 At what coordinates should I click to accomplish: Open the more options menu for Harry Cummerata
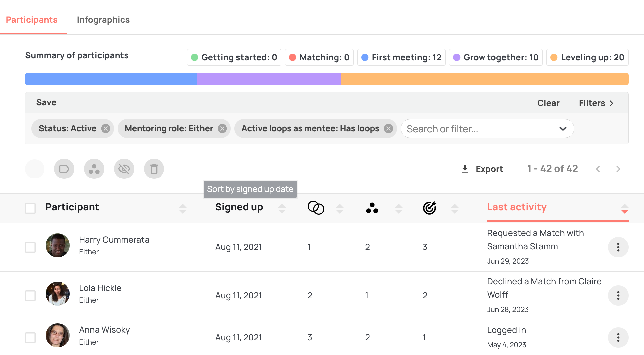click(618, 247)
